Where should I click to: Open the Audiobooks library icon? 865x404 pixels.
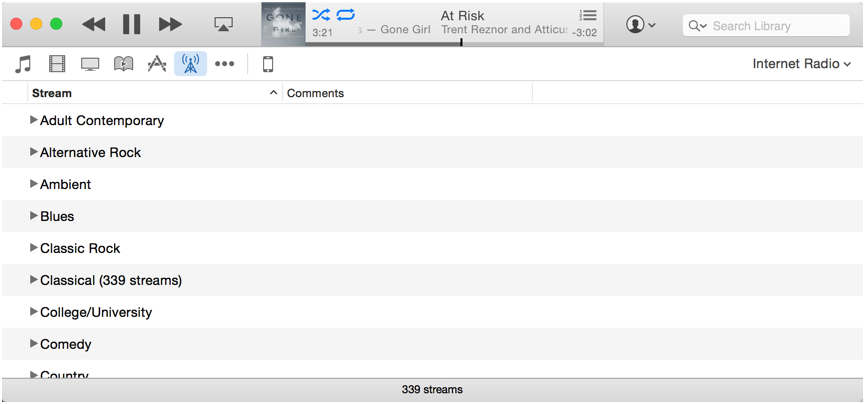[x=124, y=64]
